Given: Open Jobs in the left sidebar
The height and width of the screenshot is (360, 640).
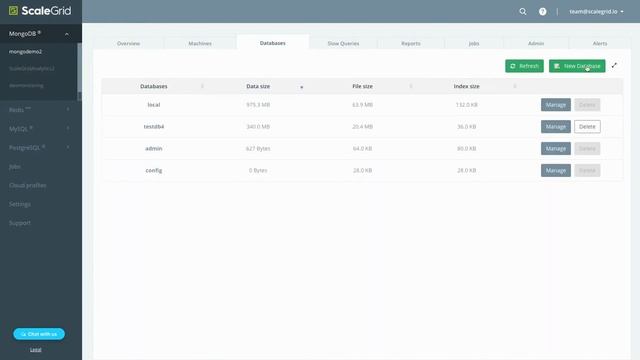Looking at the screenshot, I should click(15, 167).
